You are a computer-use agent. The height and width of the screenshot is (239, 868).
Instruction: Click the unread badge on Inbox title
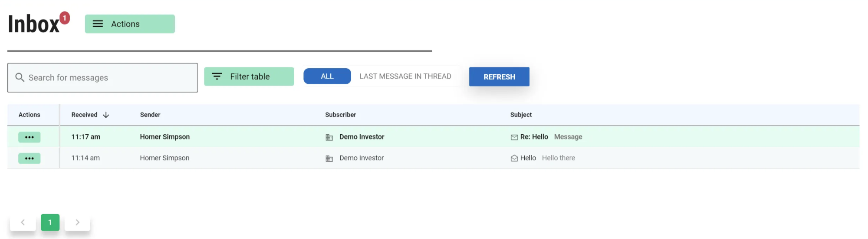(x=65, y=18)
